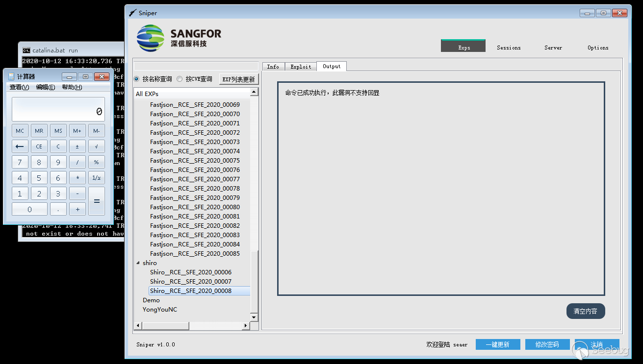Click the calculator equals button
The width and height of the screenshot is (643, 364).
pos(96,201)
